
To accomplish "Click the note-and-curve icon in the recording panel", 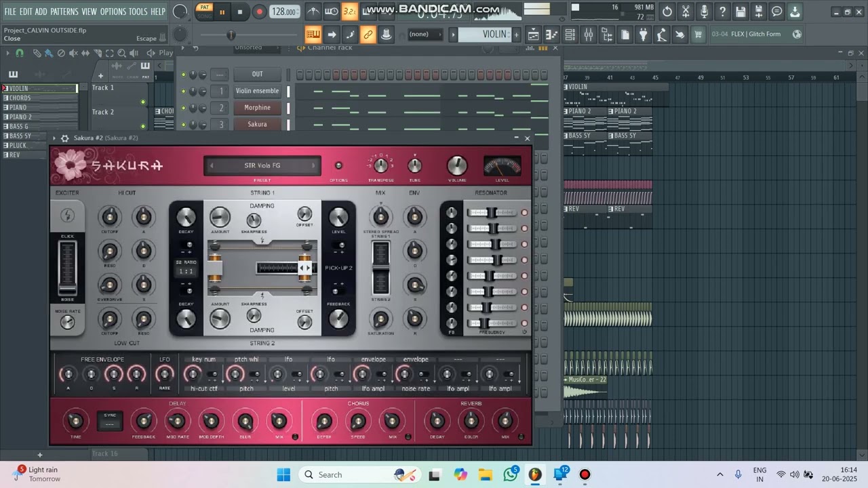I will pyautogui.click(x=350, y=35).
